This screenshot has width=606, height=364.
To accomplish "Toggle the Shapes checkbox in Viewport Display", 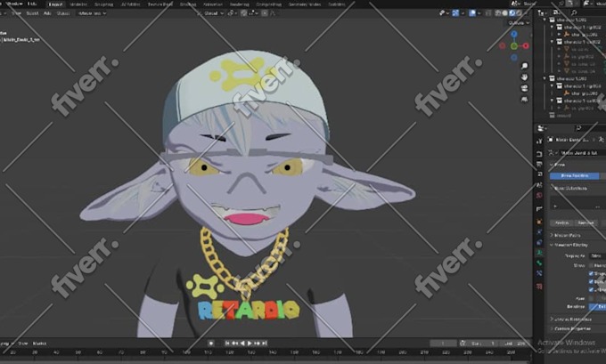I will [x=591, y=274].
